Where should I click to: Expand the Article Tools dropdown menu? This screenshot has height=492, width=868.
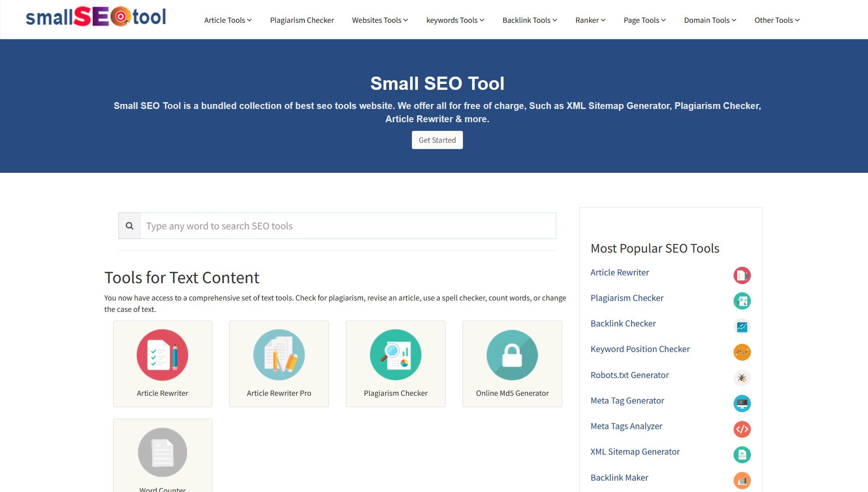[x=228, y=20]
